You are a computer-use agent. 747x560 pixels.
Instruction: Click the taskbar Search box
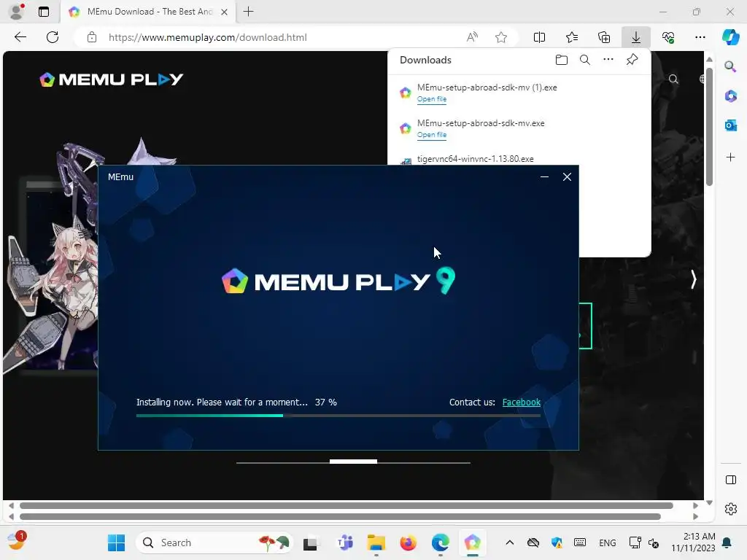click(214, 542)
